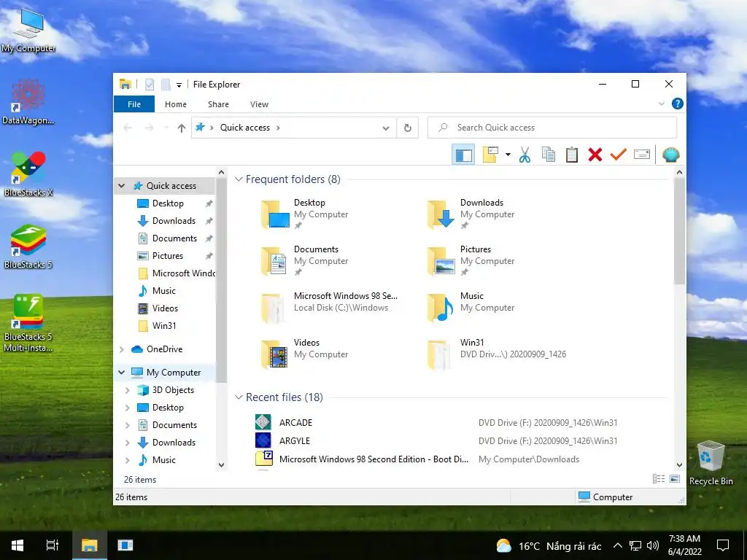Open the View ribbon tab
The width and height of the screenshot is (747, 560).
[259, 104]
